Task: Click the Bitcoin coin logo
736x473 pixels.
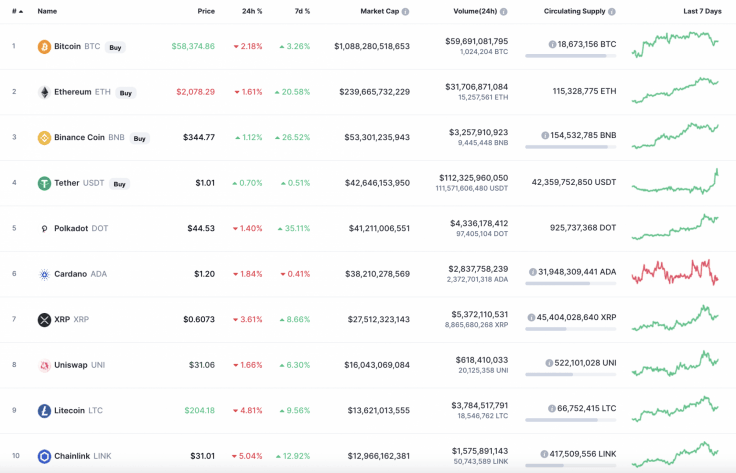Action: click(x=44, y=47)
